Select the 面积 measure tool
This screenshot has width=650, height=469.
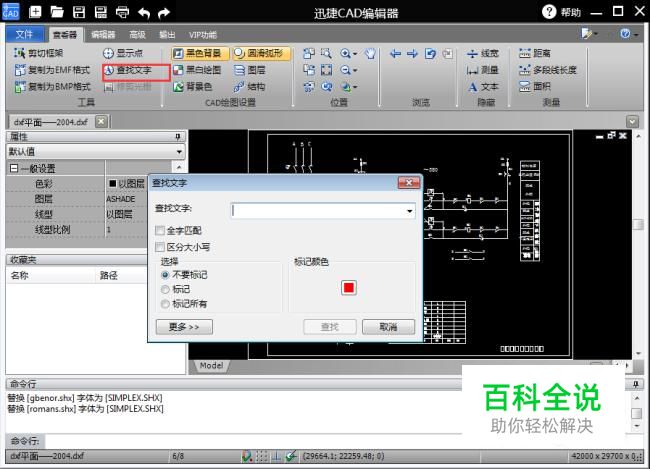click(535, 86)
